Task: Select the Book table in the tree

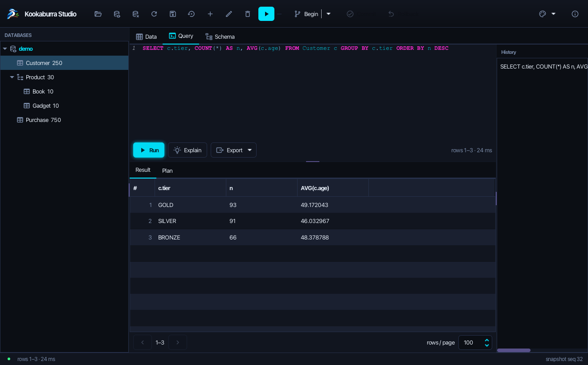Action: click(x=64, y=91)
